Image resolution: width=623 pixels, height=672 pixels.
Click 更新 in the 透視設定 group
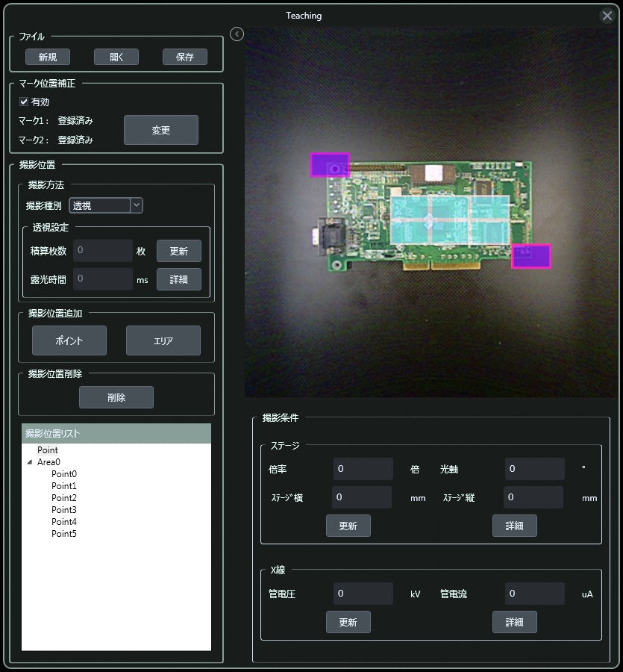pos(179,251)
